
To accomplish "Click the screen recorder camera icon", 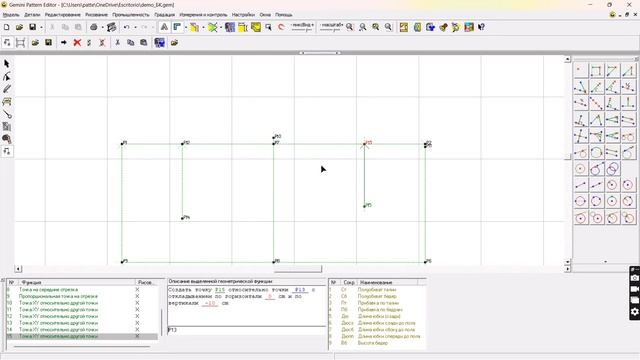I will (x=635, y=278).
